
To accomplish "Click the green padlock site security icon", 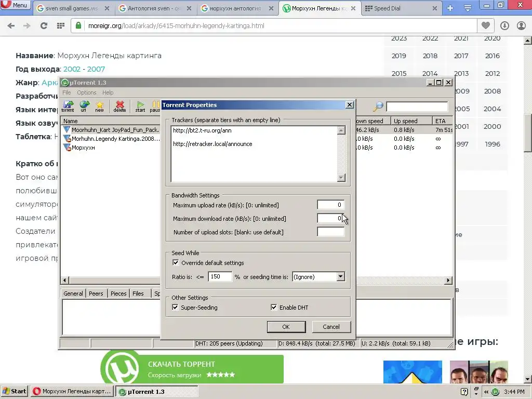I will [x=78, y=26].
